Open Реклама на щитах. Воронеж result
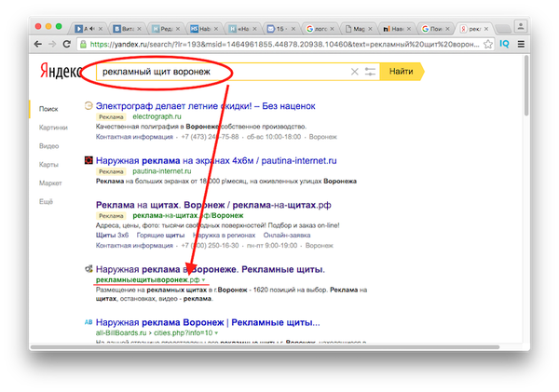Viewport: 559px width, 392px height. pyautogui.click(x=213, y=205)
